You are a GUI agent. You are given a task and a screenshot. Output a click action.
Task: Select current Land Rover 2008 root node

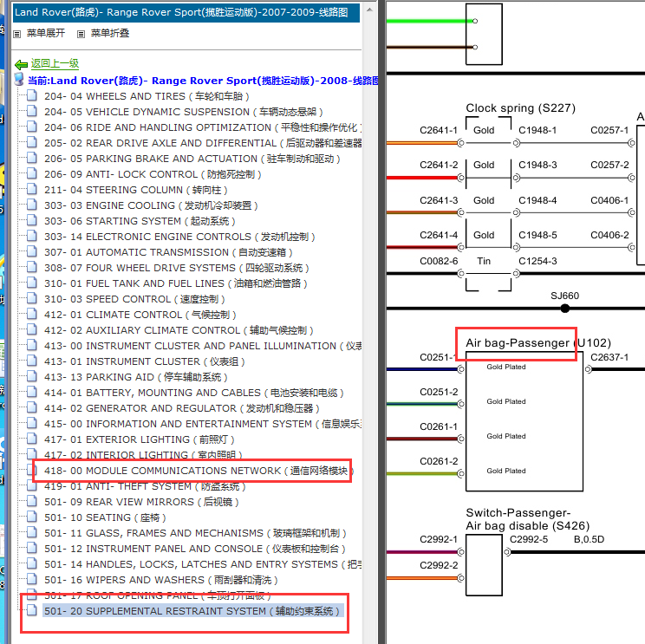coord(204,81)
